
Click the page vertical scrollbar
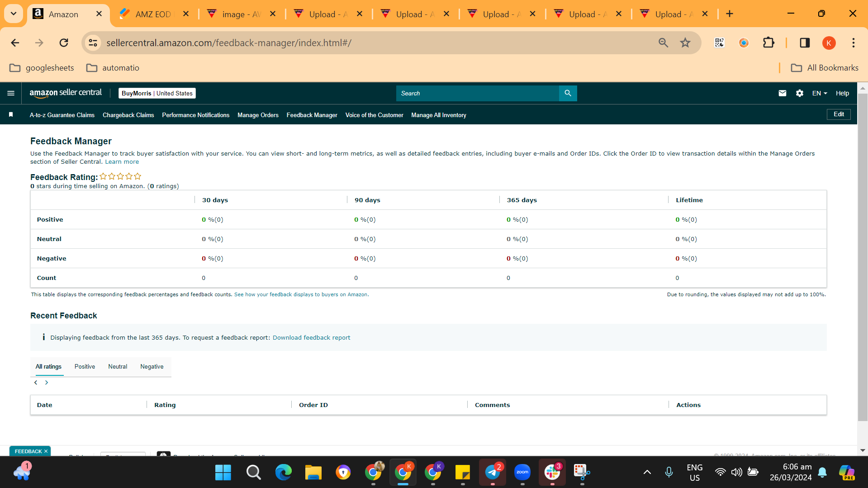(862, 258)
